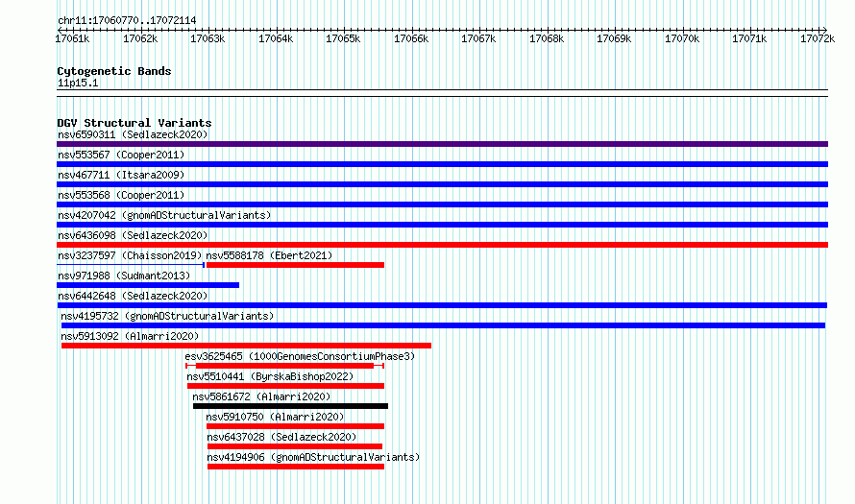Screen dimensions: 855x504
Task: Open the nsv5588178 (Ebert2021) label
Action: coord(269,255)
